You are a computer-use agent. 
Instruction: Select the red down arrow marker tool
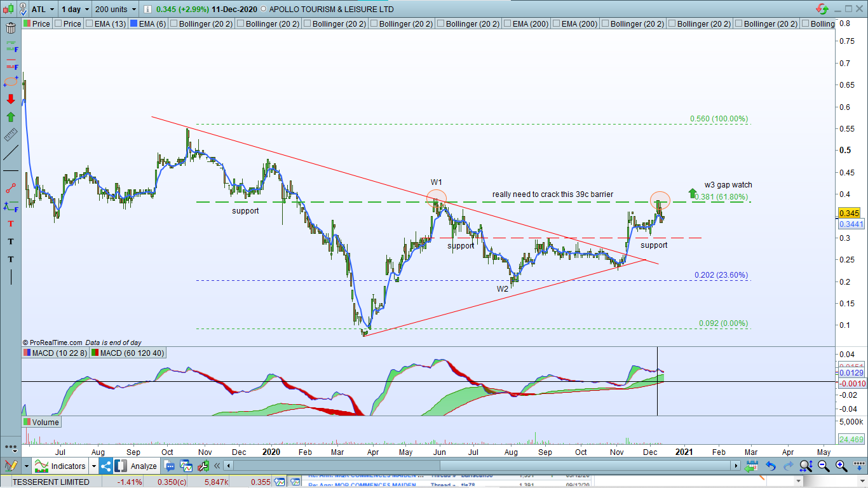pyautogui.click(x=11, y=99)
